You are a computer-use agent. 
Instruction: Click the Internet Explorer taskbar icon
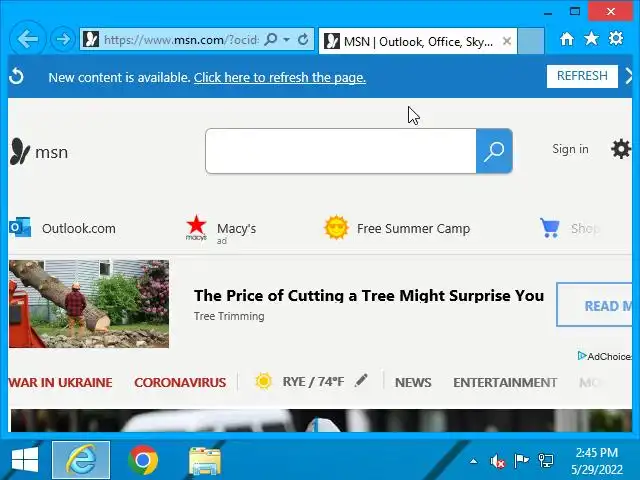click(81, 460)
